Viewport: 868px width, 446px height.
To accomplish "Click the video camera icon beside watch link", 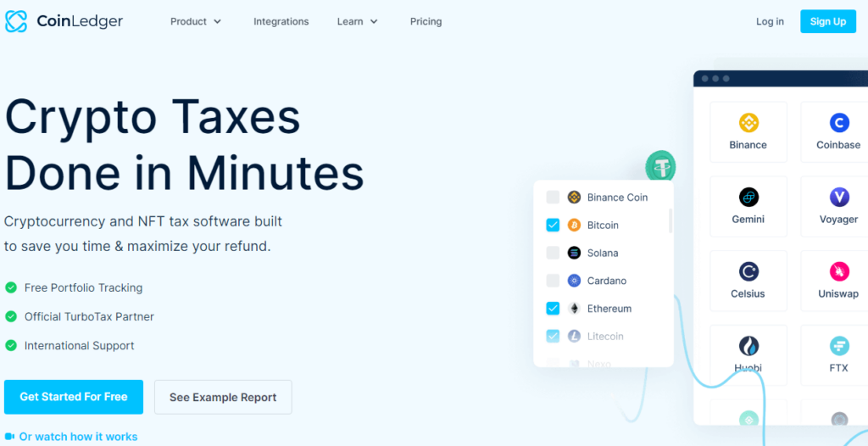I will [8, 437].
